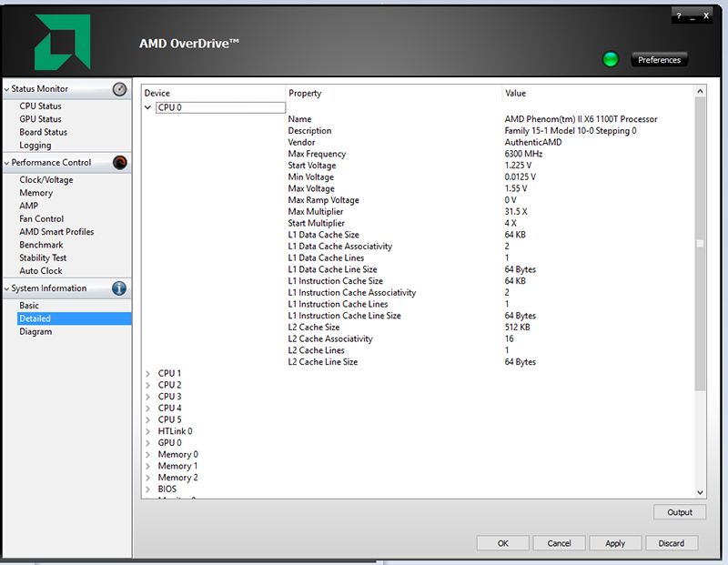Click the green status indicator light

[x=611, y=59]
